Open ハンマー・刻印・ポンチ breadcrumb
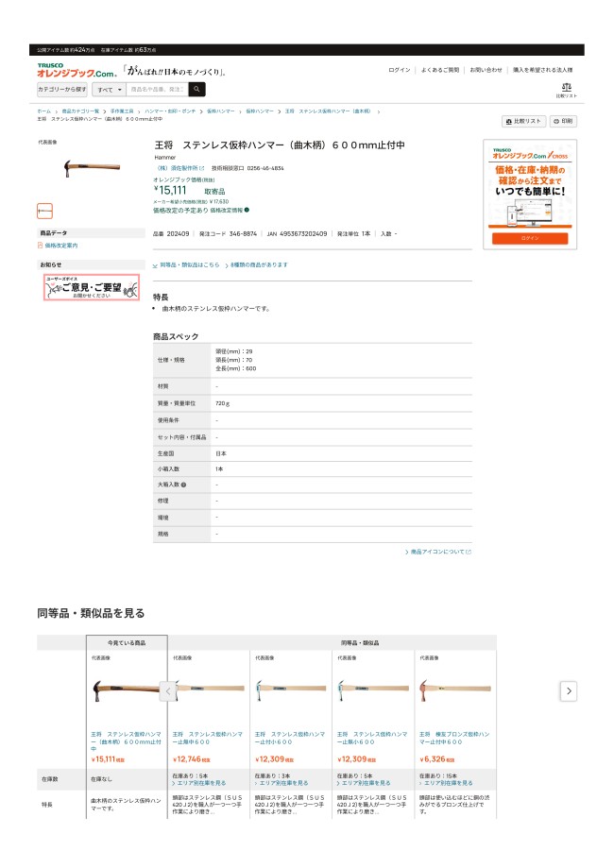Viewport: 614px width, 868px height. 170,111
